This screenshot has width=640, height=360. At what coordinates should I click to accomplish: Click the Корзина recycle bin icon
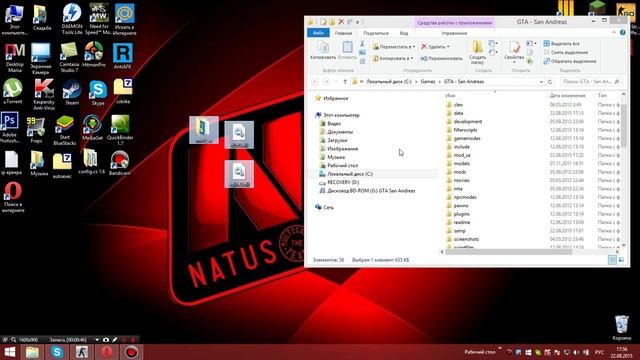pyautogui.click(x=622, y=328)
